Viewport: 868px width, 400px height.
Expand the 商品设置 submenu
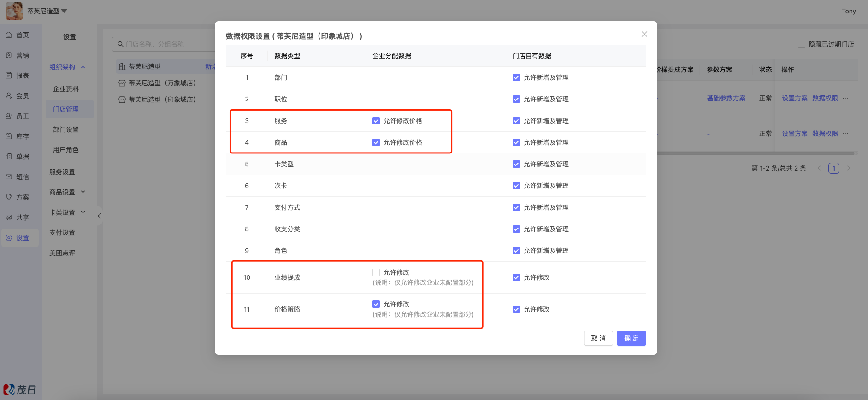coord(83,192)
